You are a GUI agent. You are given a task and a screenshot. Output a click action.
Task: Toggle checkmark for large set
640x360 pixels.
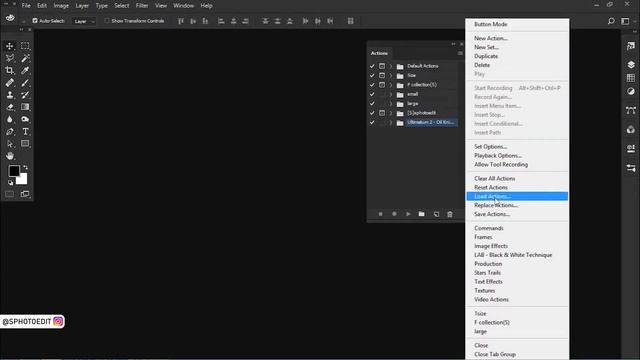click(372, 104)
